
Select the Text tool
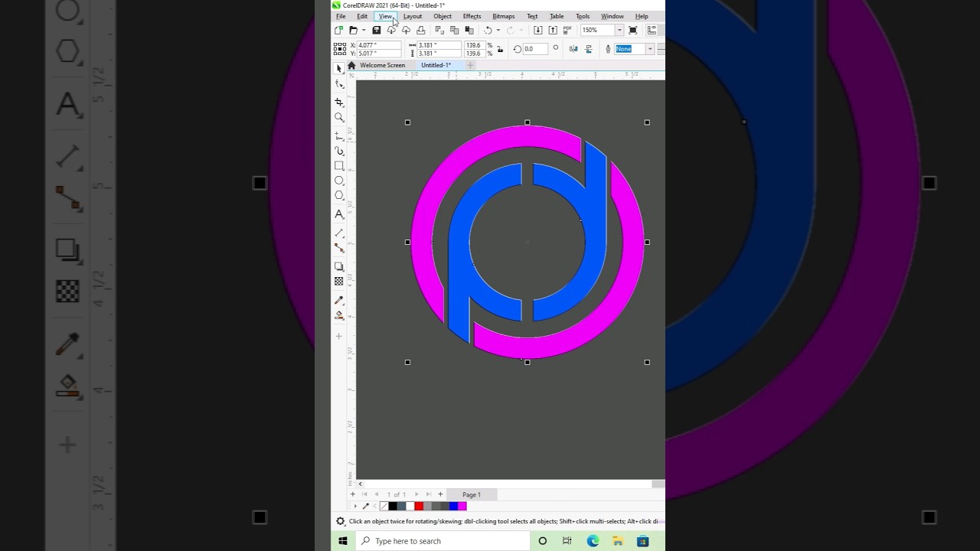tap(339, 214)
